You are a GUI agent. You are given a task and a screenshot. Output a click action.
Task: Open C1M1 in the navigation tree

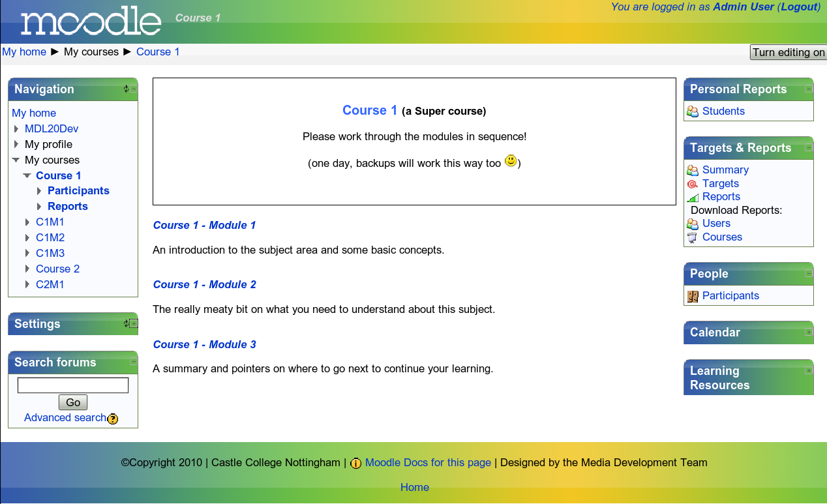click(x=50, y=222)
